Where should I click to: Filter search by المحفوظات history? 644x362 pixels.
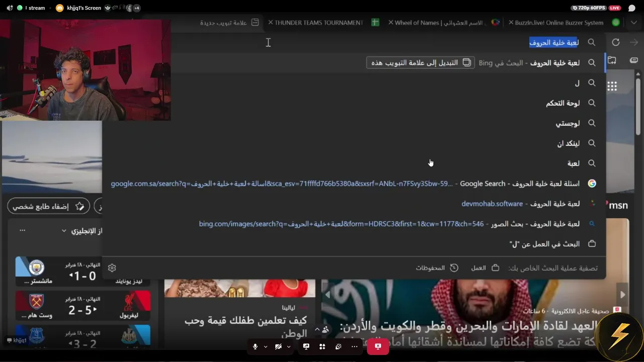point(437,268)
